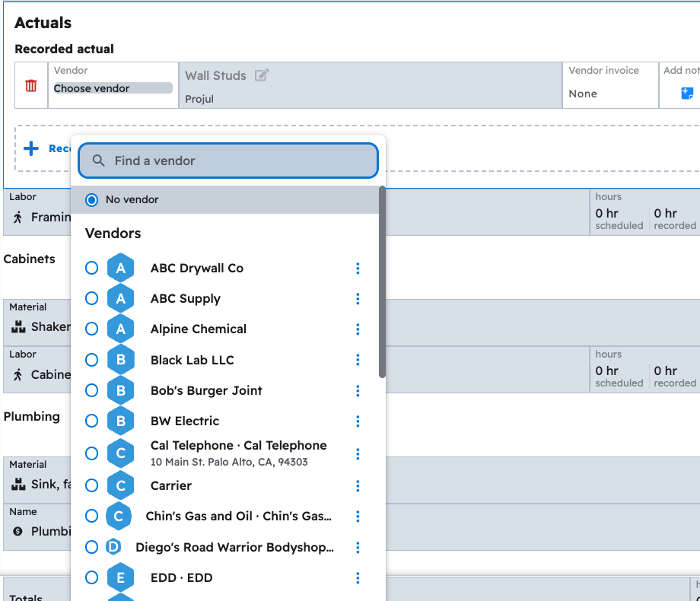Select Alpine Chemical radio button
The image size is (700, 601).
[91, 329]
